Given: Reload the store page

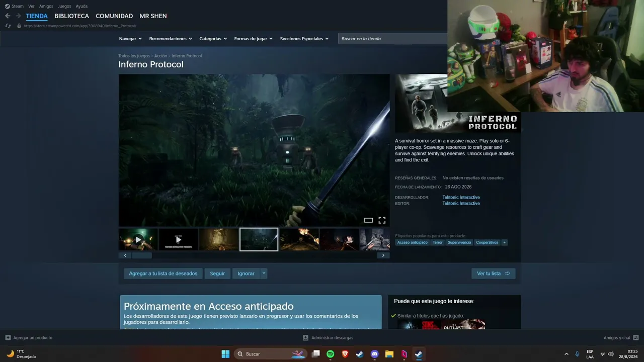Looking at the screenshot, I should 8,26.
